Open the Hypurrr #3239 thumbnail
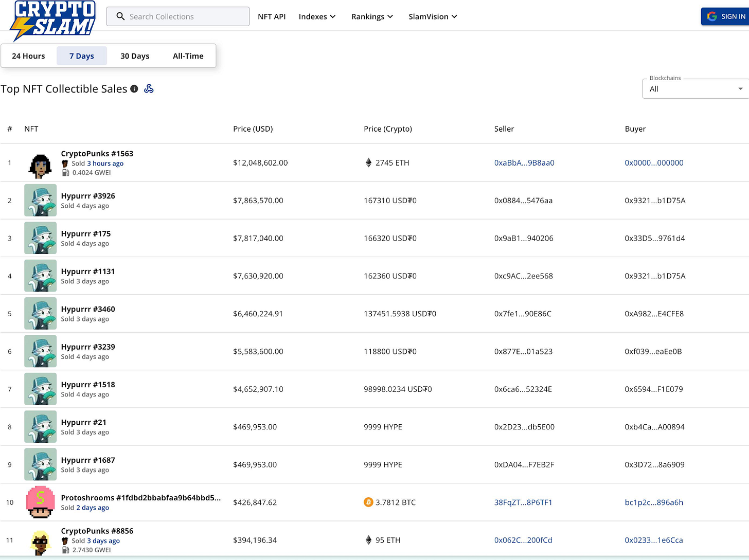 coord(40,351)
